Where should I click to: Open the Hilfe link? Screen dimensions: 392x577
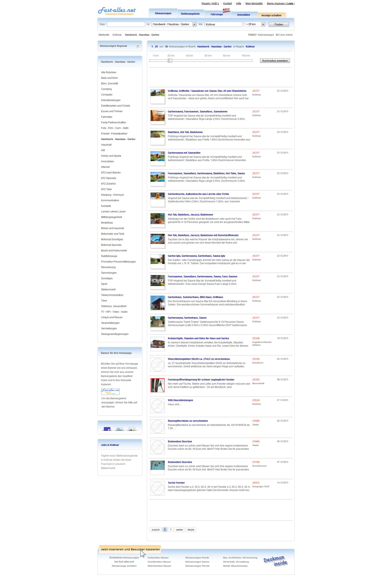pos(239,4)
